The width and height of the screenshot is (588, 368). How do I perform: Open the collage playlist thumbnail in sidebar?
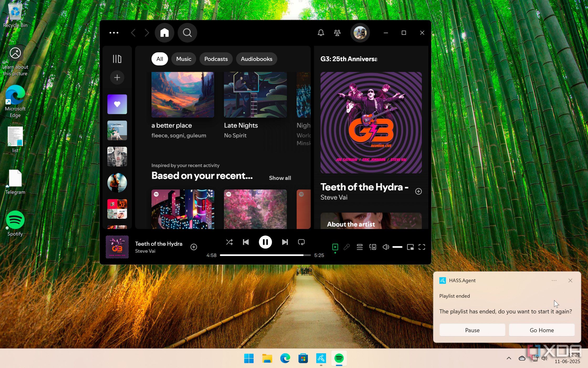117,209
